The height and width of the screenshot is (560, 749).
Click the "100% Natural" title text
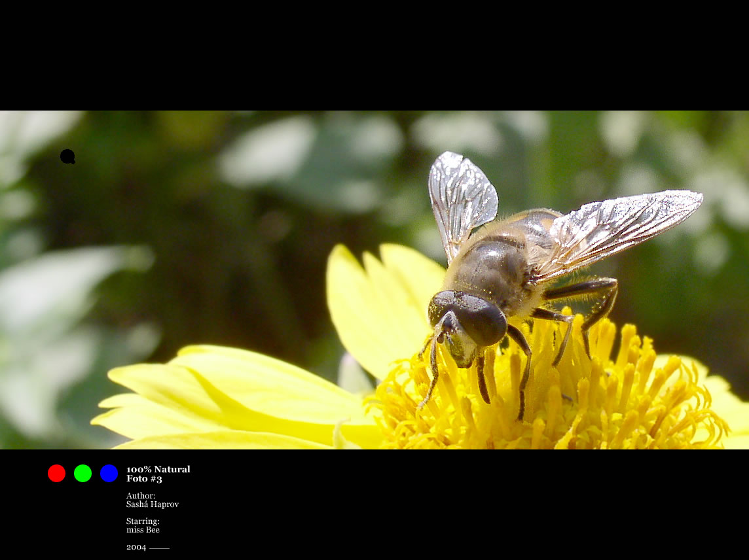point(158,469)
